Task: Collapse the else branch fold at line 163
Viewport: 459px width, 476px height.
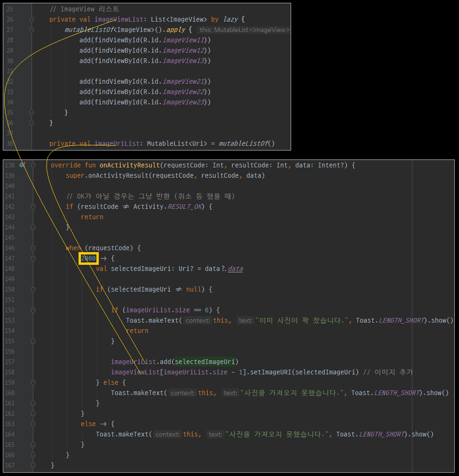Action: click(33, 424)
